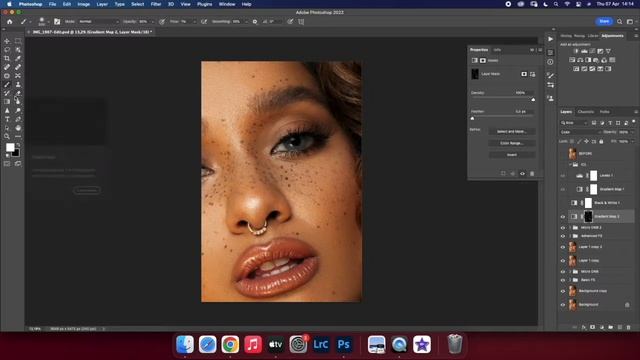Select the Move tool
This screenshot has width=640, height=360.
point(7,41)
